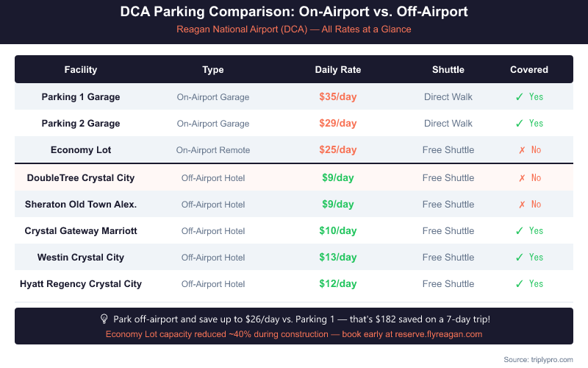Click the Daily Rate column header
This screenshot has width=588, height=368.
click(x=338, y=70)
